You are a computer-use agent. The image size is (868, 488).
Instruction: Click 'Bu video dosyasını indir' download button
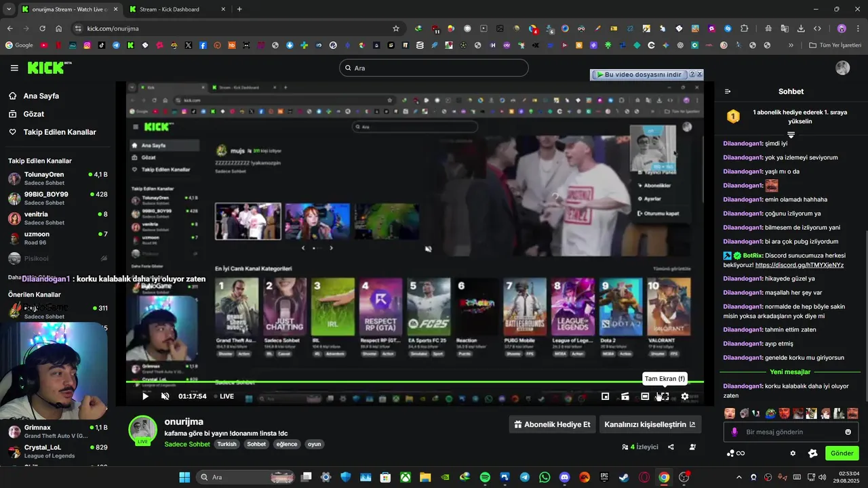639,75
